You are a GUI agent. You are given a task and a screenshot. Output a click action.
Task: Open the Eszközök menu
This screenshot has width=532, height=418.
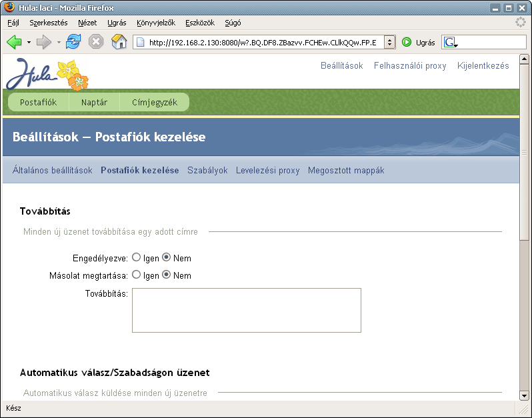click(200, 23)
